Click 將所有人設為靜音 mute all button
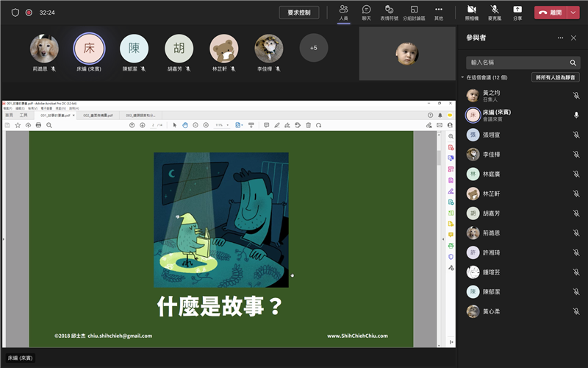Viewport: 588px width, 368px height. point(555,77)
